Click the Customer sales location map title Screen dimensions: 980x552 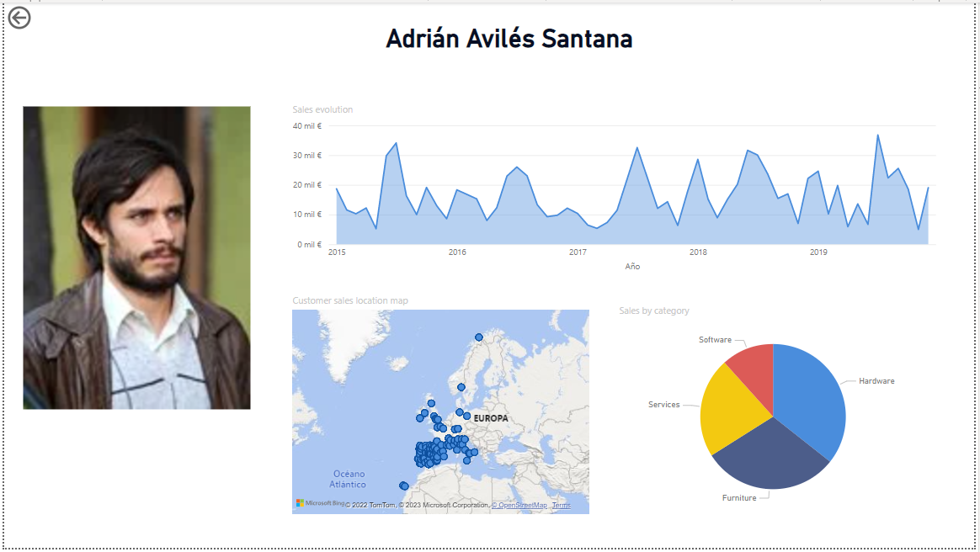pyautogui.click(x=349, y=300)
